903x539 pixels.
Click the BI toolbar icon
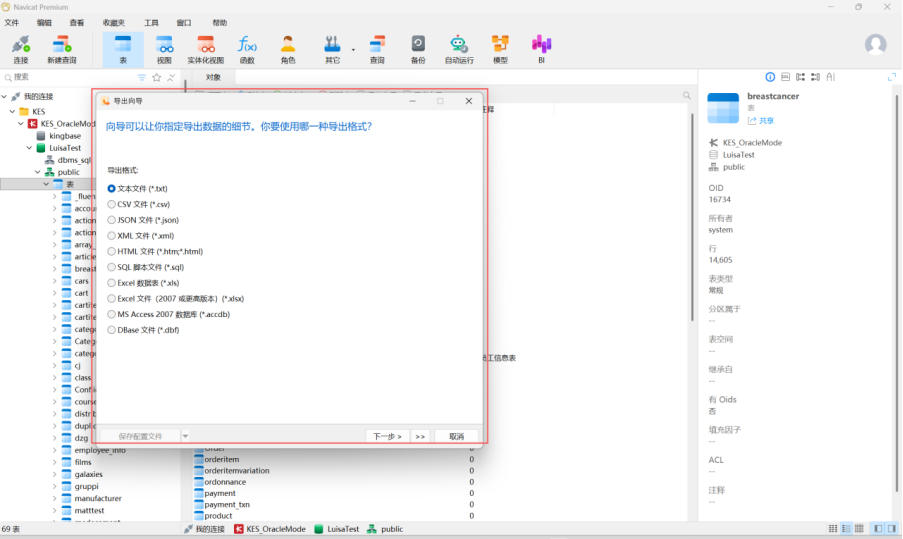541,48
